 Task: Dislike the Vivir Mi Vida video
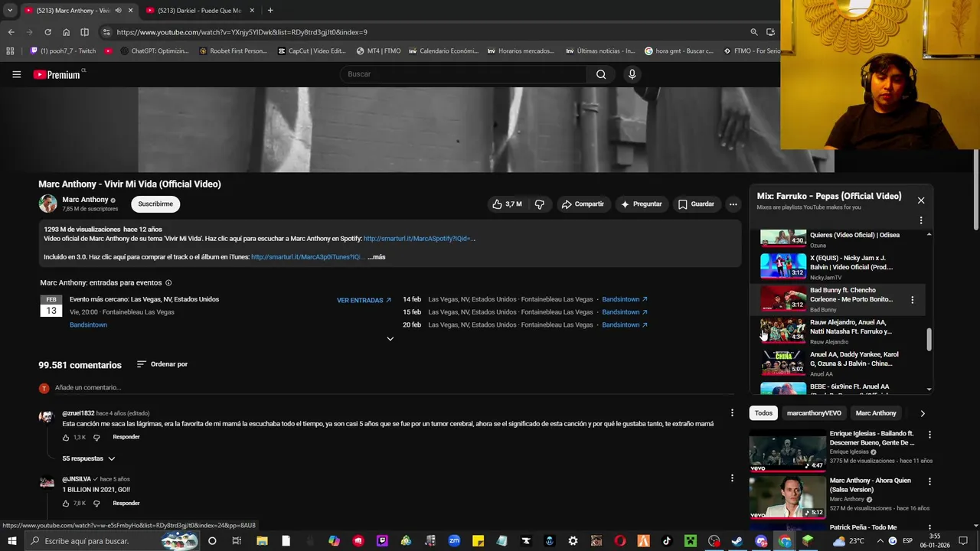tap(540, 204)
